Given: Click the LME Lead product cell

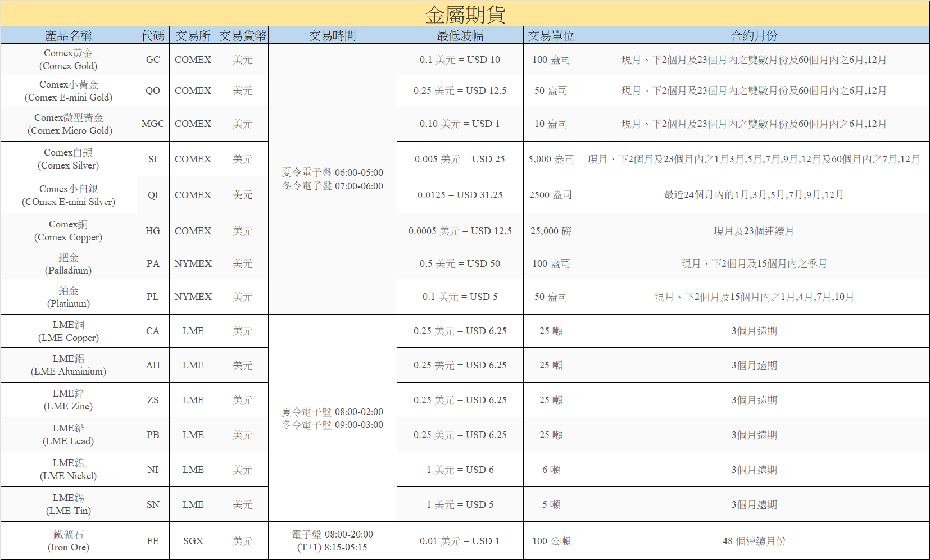Looking at the screenshot, I should pos(69,435).
